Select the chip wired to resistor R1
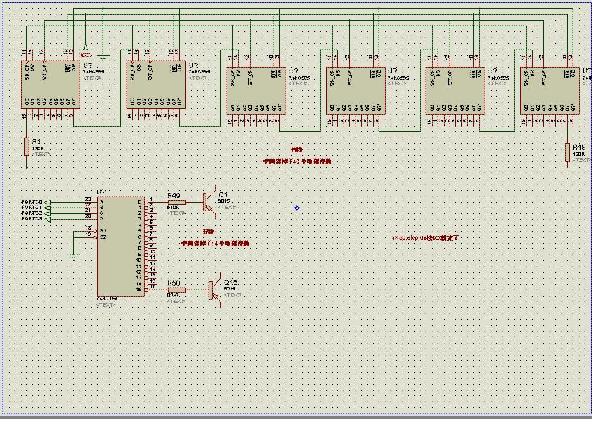This screenshot has height=432, width=603. pos(50,84)
